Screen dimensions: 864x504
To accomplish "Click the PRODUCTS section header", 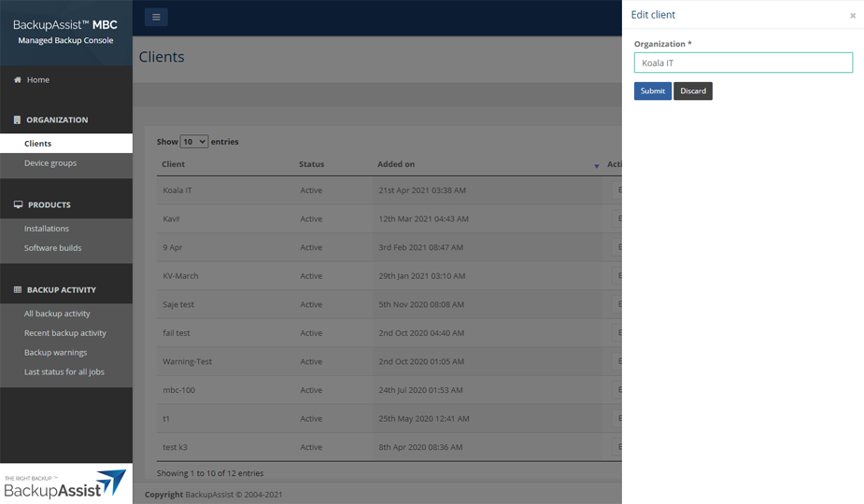I will [x=50, y=204].
